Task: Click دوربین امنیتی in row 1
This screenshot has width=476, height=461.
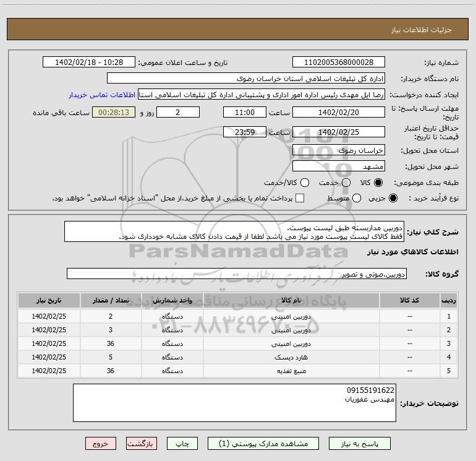Action: (291, 317)
